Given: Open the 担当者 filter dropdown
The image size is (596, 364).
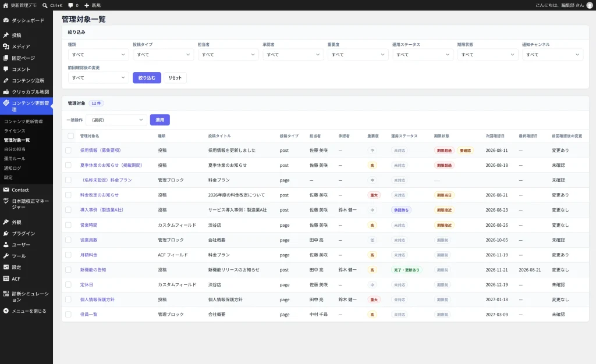Looking at the screenshot, I should (x=228, y=55).
